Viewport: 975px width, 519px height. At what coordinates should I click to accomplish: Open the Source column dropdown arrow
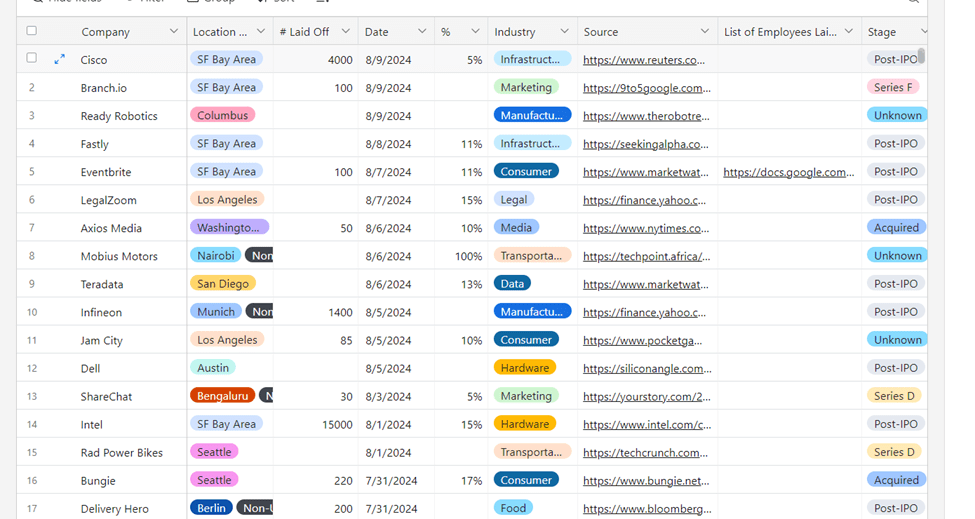705,31
